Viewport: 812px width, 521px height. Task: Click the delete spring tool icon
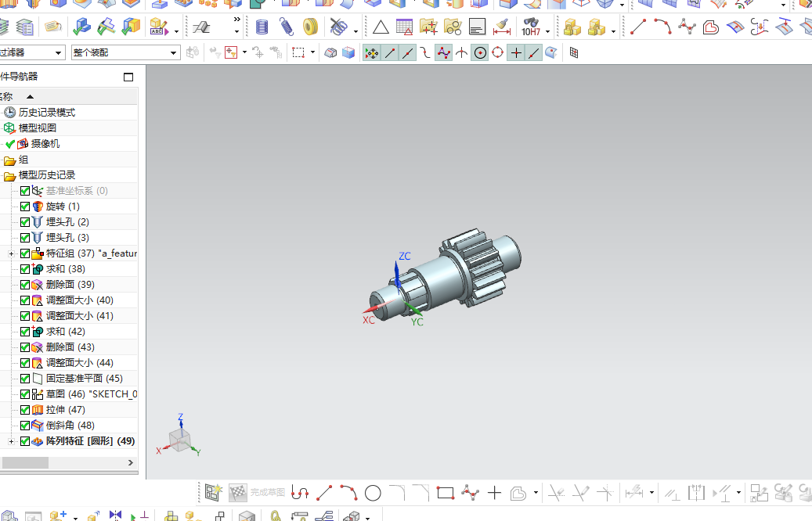[x=338, y=27]
